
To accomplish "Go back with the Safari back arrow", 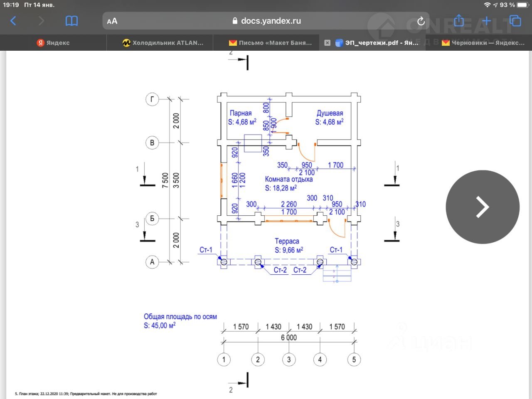I will pos(13,21).
